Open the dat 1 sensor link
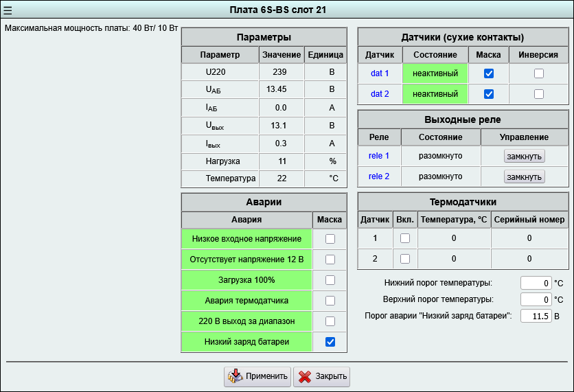Image resolution: width=574 pixels, height=392 pixels. pyautogui.click(x=380, y=73)
